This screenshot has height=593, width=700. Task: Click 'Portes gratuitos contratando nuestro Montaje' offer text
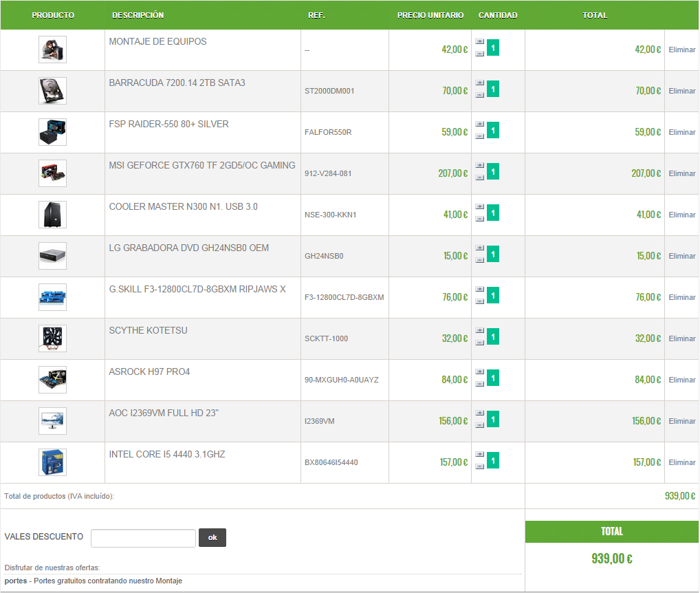point(108,581)
